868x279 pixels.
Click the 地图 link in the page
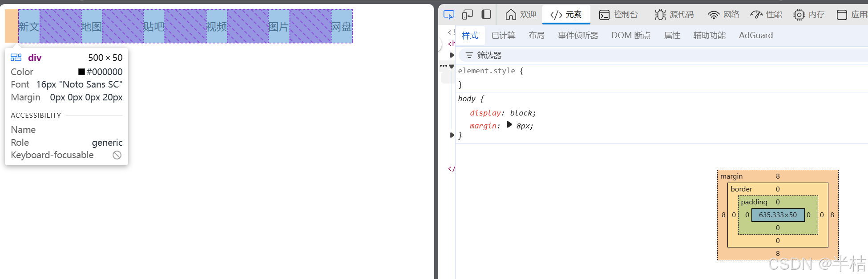tap(92, 27)
